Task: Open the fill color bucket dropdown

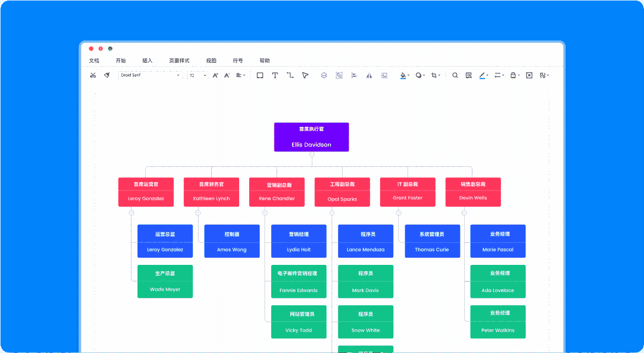Action: (405, 75)
